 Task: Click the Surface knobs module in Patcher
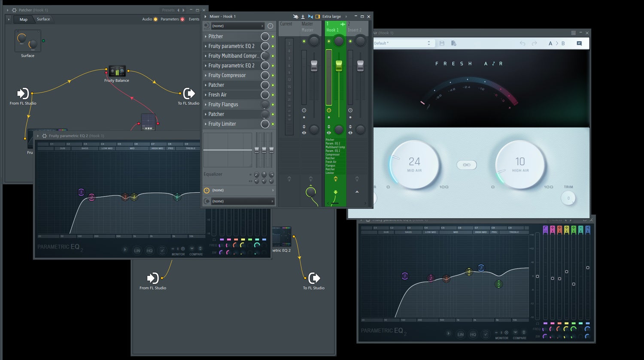[x=27, y=41]
